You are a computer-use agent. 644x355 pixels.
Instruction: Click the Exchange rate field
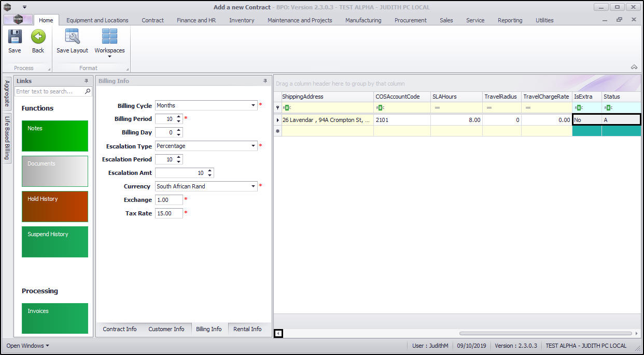[169, 200]
